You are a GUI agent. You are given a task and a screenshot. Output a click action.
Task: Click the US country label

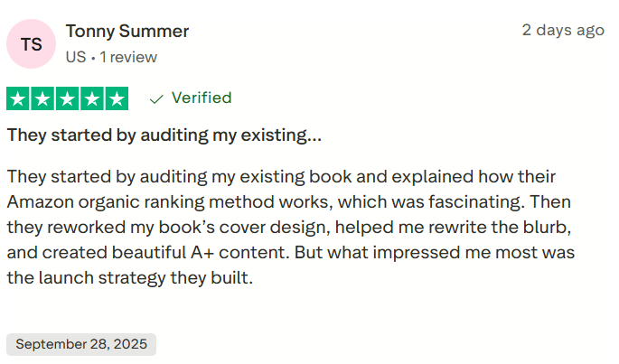tap(76, 57)
